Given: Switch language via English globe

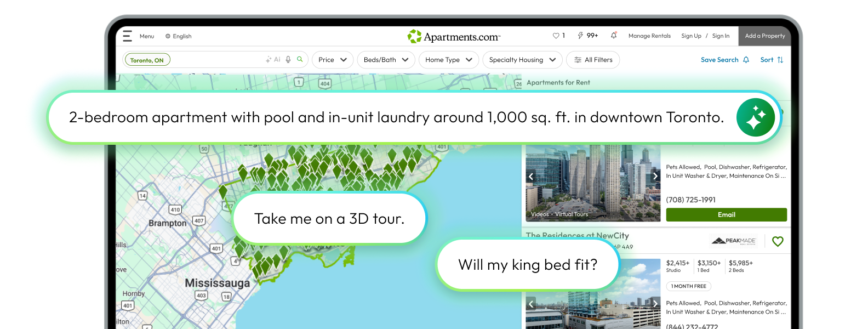Looking at the screenshot, I should pos(179,36).
